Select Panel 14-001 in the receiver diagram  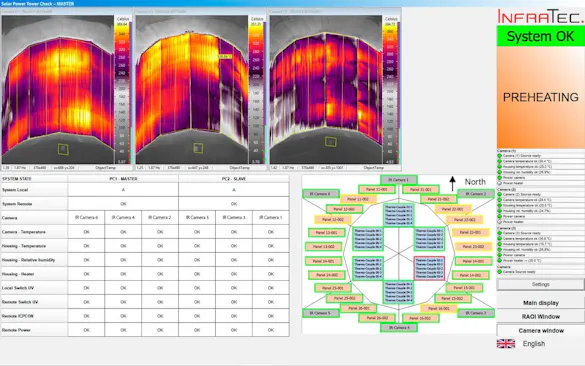point(473,261)
